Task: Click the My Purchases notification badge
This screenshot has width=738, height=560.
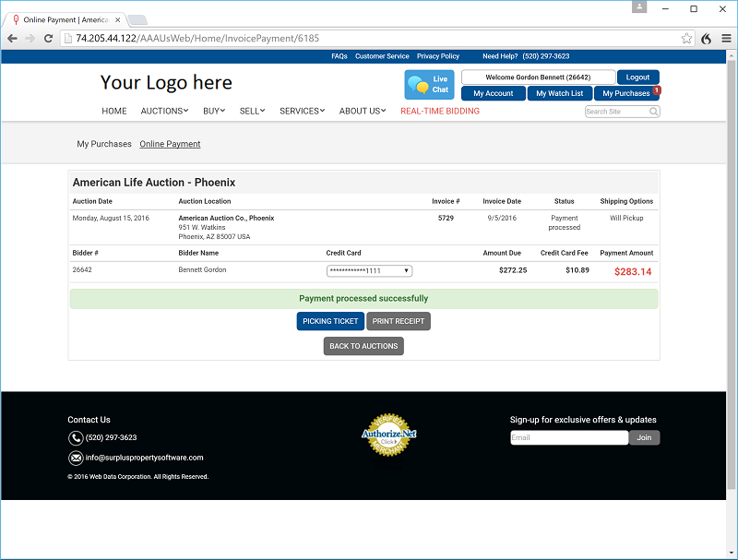Action: pyautogui.click(x=657, y=89)
